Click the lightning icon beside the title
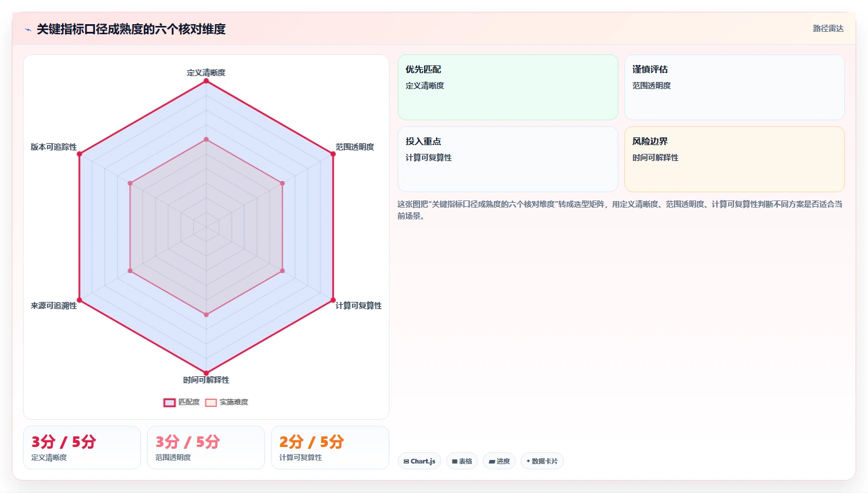Viewport: 868px width, 493px height. tap(28, 29)
